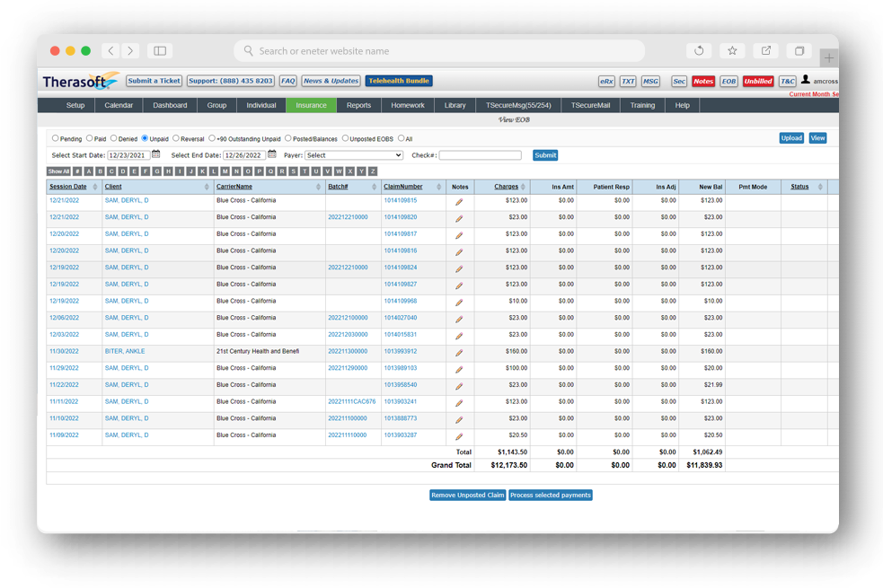Open the start date calendar picker
Screen dimensions: 883x588
click(x=156, y=154)
